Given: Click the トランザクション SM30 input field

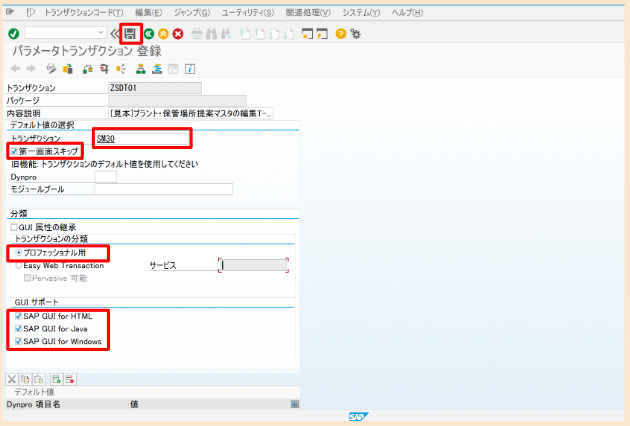Looking at the screenshot, I should tap(140, 137).
